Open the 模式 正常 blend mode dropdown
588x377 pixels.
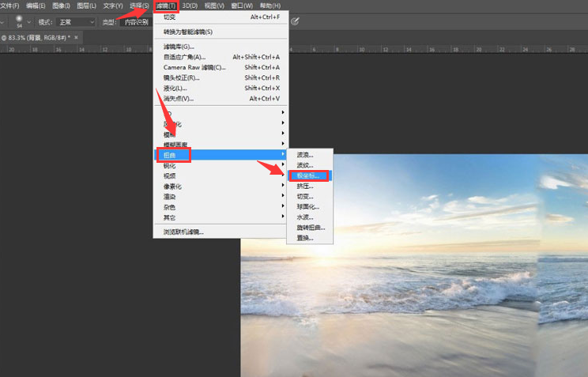(x=76, y=22)
